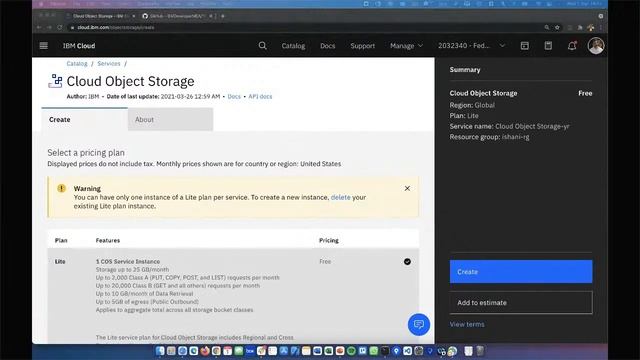The height and width of the screenshot is (360, 640).
Task: Click the blue Create button
Action: 521,271
